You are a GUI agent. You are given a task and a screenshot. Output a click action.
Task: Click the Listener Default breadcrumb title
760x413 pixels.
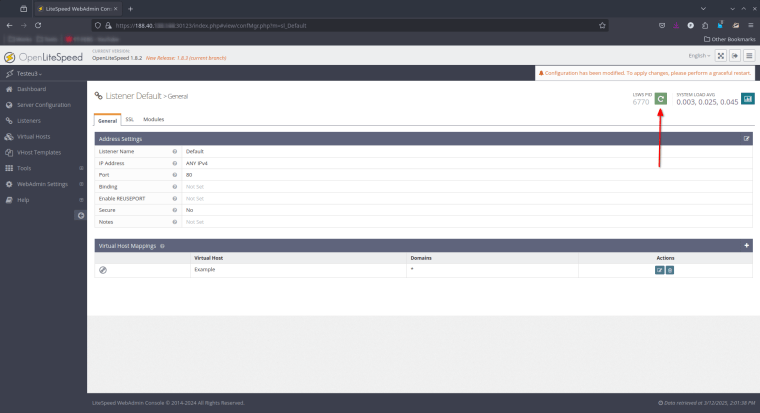pos(133,96)
